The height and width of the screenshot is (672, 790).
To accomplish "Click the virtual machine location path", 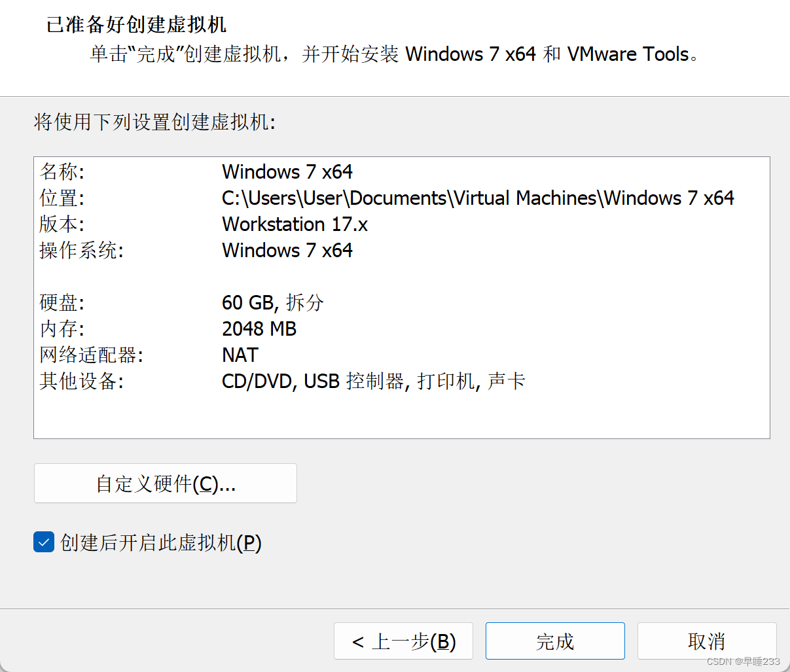I will [x=478, y=198].
